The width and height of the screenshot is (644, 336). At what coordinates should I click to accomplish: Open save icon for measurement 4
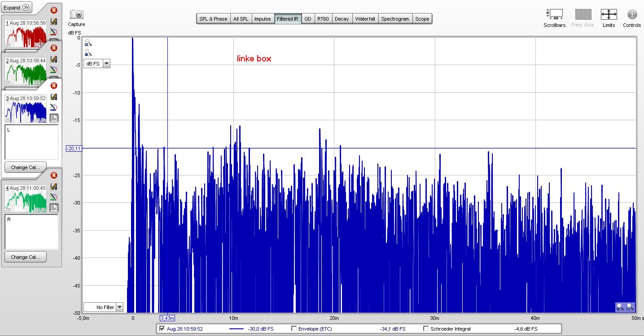[x=54, y=186]
